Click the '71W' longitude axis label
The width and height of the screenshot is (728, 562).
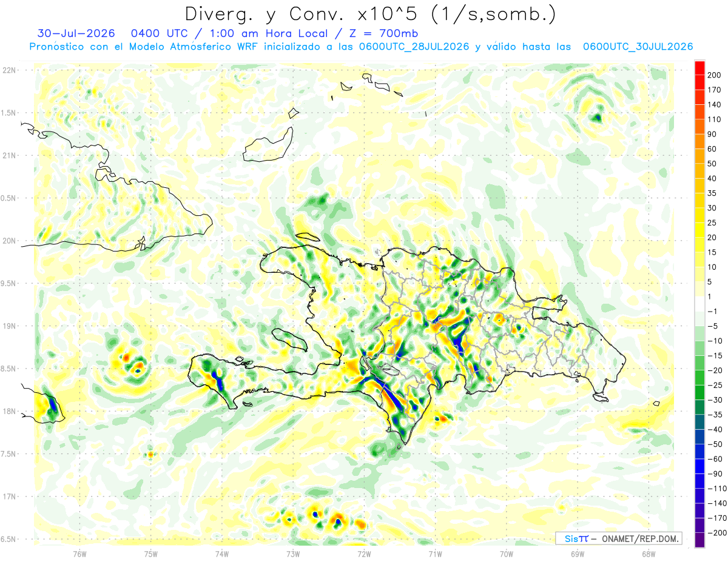(436, 554)
